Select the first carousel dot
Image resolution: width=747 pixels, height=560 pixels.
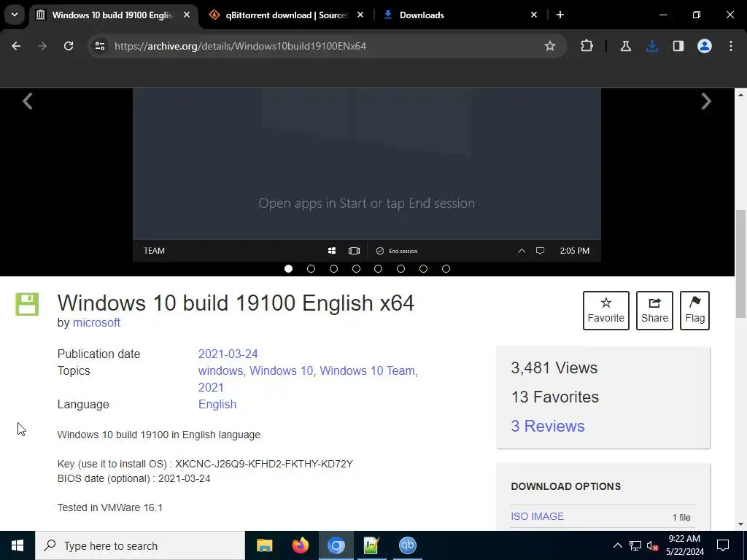point(288,269)
